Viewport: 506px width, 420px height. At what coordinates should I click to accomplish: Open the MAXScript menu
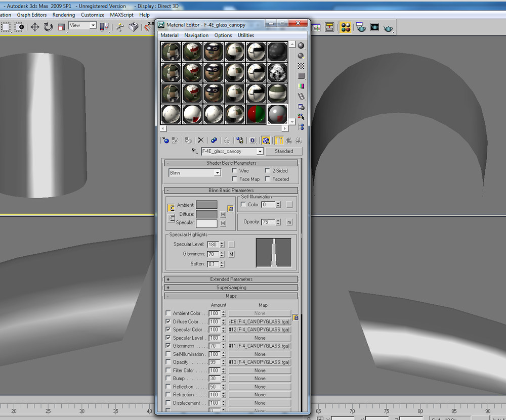coord(121,15)
